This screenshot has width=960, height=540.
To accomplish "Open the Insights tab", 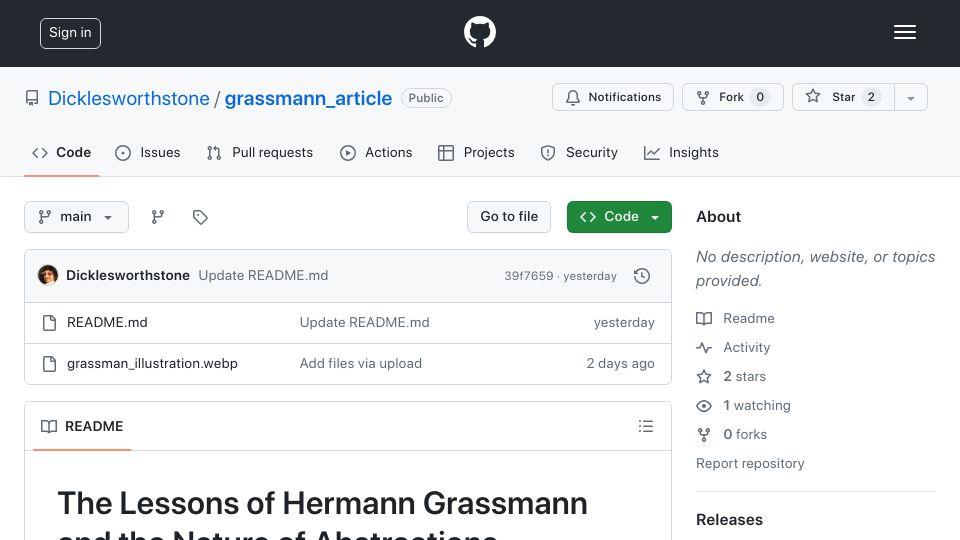I will tap(681, 152).
